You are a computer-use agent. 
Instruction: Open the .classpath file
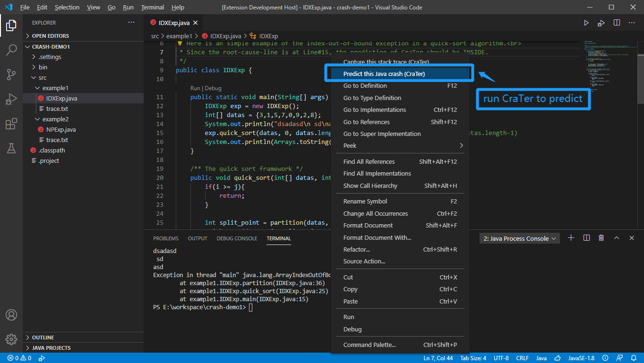[x=83, y=150]
